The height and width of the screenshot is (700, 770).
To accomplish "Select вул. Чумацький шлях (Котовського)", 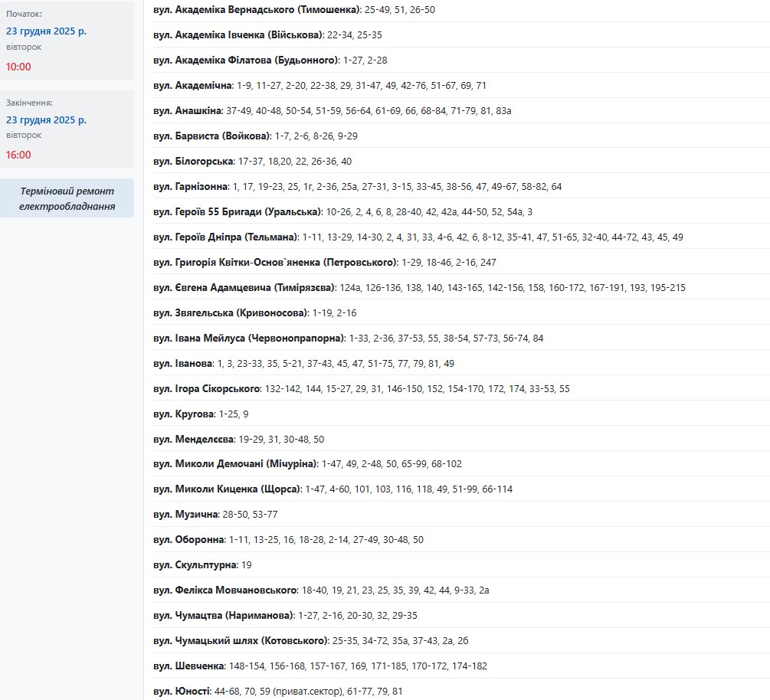I will coord(241,641).
